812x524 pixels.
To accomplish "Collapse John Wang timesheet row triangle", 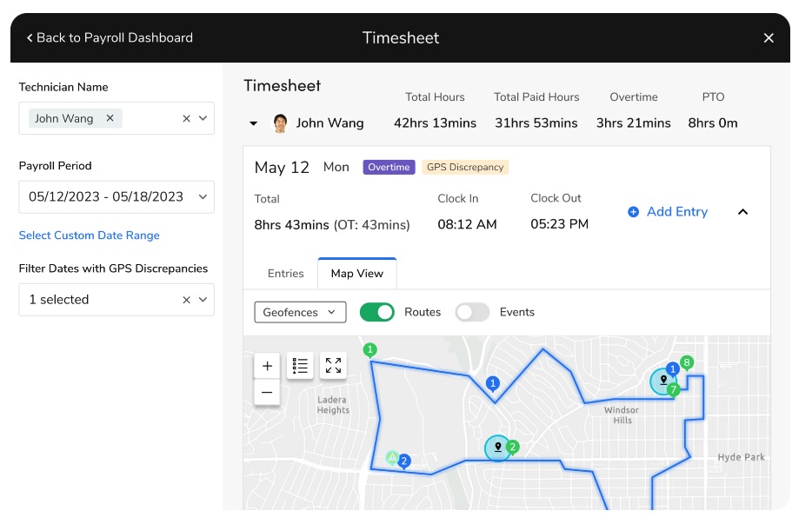I will coord(253,123).
